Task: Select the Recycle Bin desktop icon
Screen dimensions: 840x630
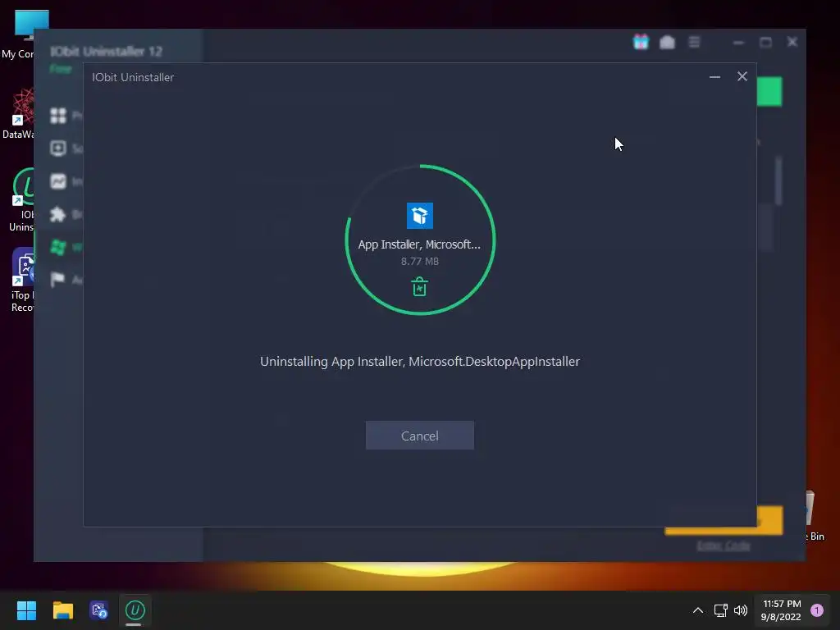Action: pyautogui.click(x=815, y=516)
